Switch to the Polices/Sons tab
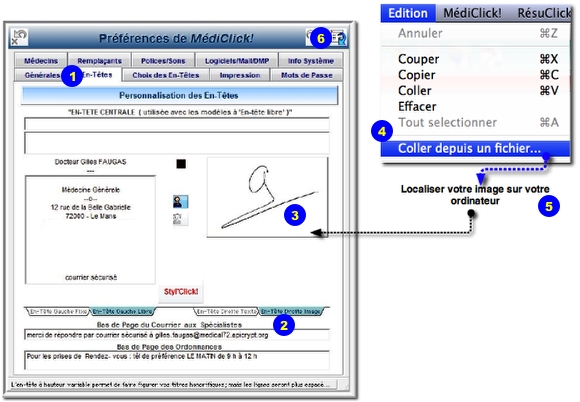This screenshot has height=402, width=580. (x=163, y=61)
